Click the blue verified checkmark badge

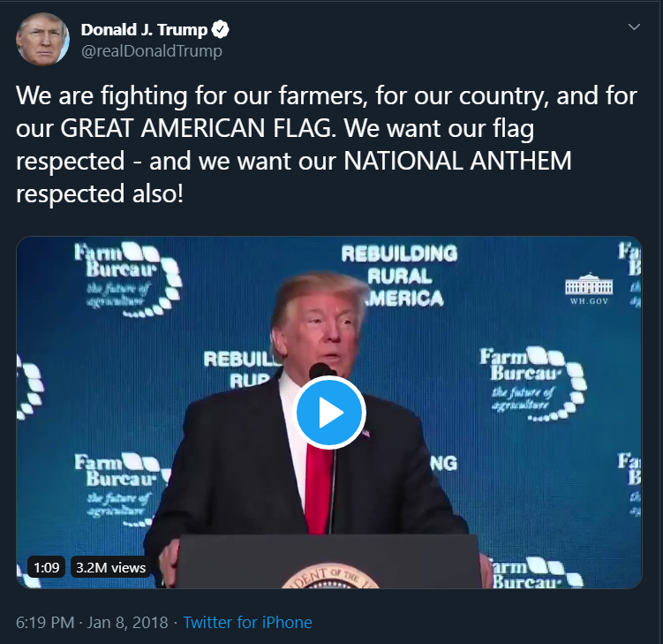click(x=221, y=30)
